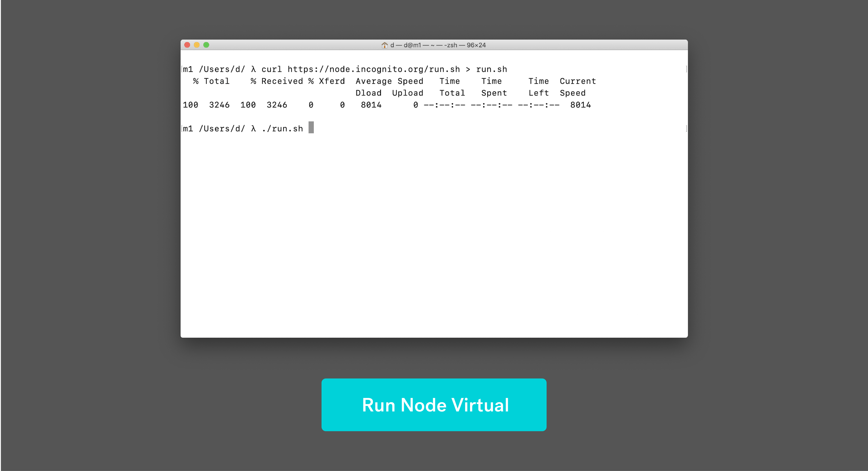The width and height of the screenshot is (868, 471).
Task: Click the redirect target run.sh on first line
Action: 491,69
